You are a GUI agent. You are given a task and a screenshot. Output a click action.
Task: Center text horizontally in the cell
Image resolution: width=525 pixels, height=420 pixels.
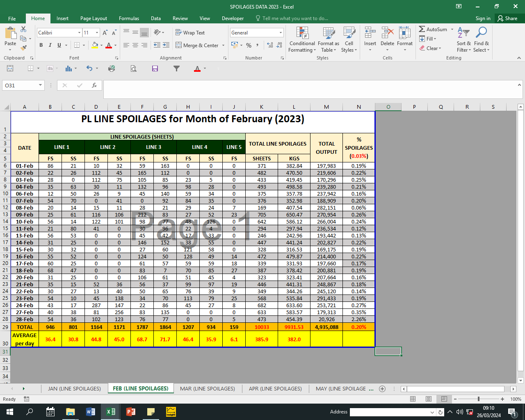135,45
